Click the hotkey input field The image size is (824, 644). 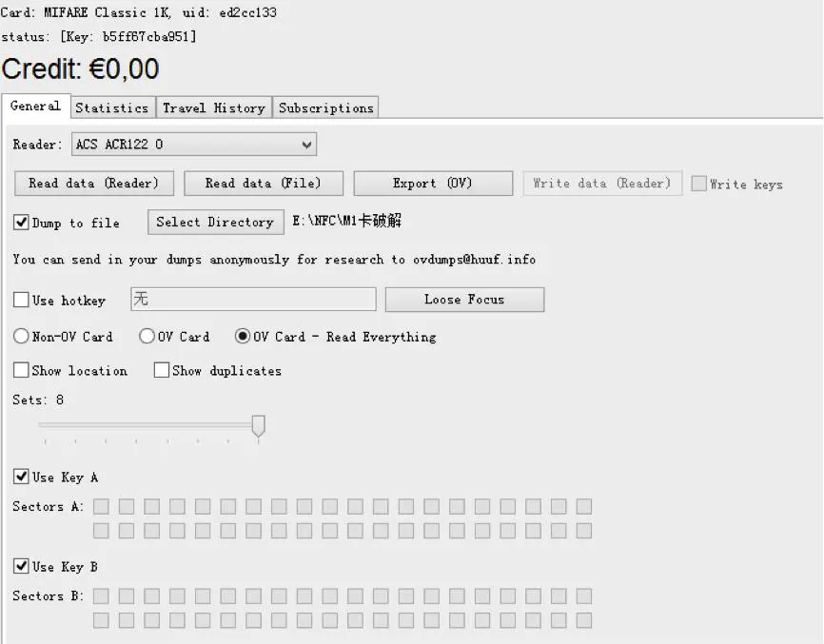(253, 300)
